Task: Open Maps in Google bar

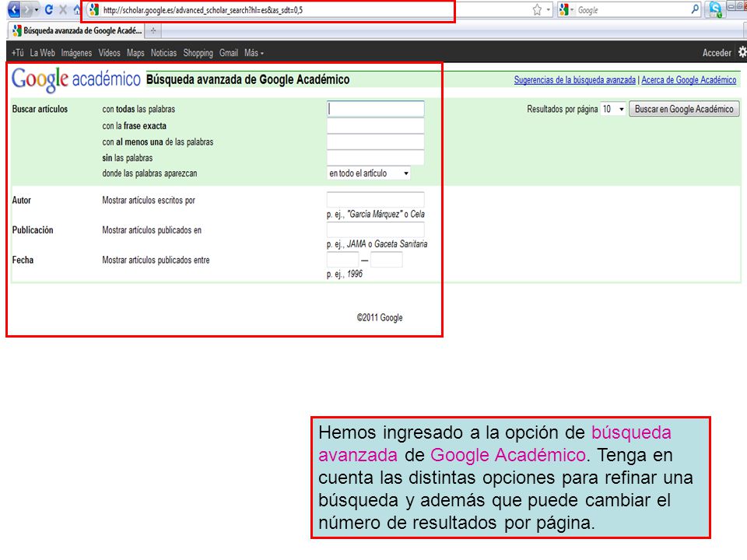Action: (x=135, y=53)
